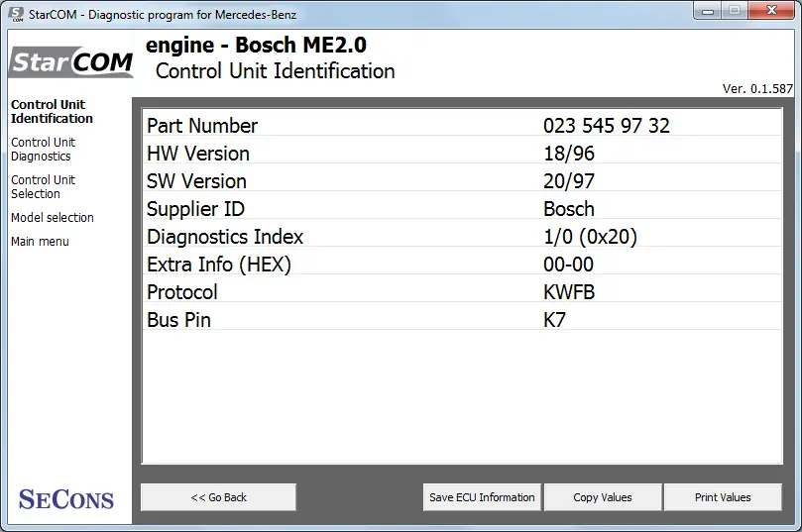Screen dimensions: 802x532
Task: Select the Part Number label
Action: point(202,126)
